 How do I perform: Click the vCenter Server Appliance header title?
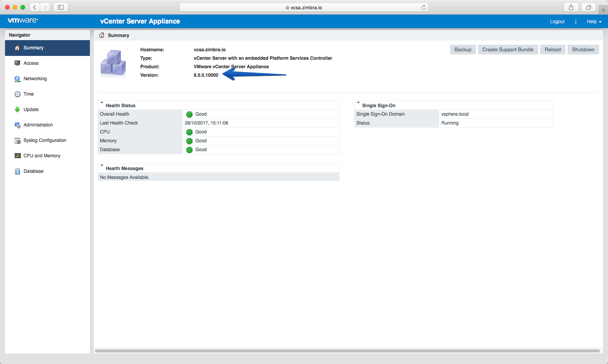[140, 21]
